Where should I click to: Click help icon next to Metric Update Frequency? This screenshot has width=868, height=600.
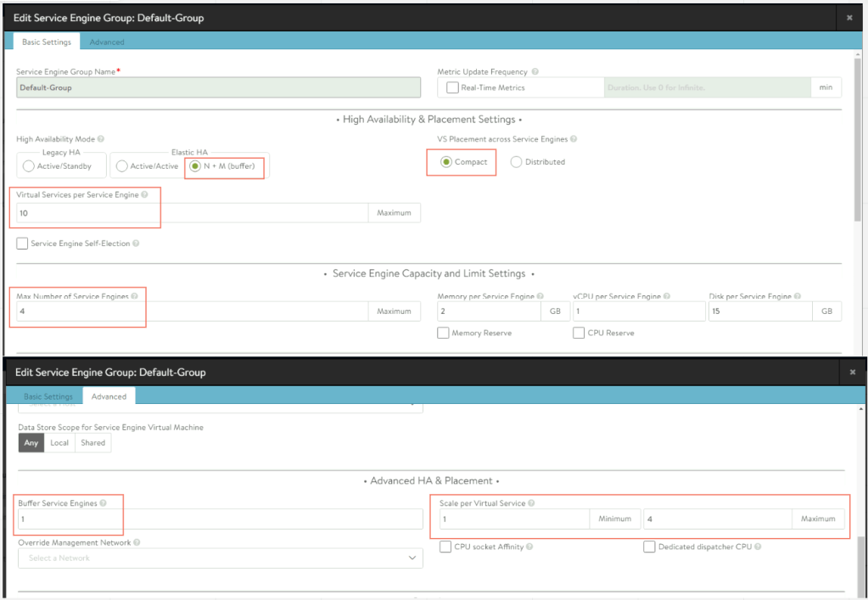pos(535,72)
